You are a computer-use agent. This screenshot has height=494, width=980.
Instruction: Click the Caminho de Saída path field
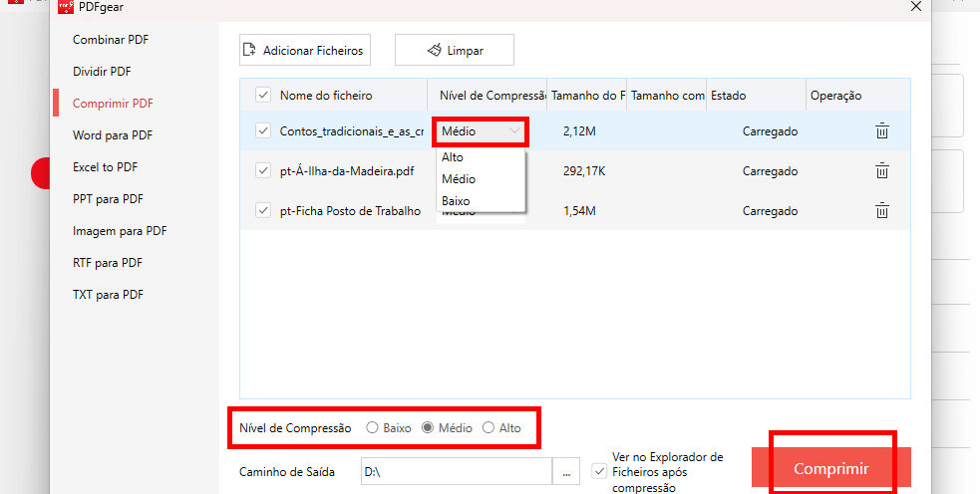point(457,472)
